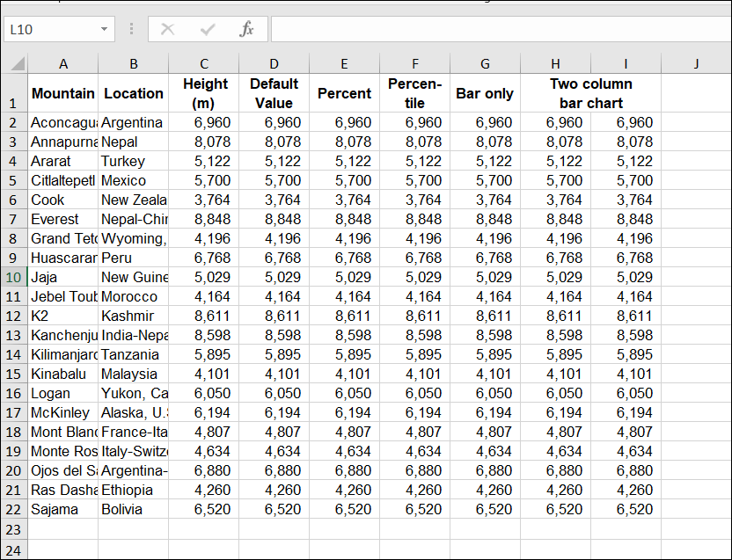732x560 pixels.
Task: Select the Two column bar chart header
Action: (x=590, y=93)
